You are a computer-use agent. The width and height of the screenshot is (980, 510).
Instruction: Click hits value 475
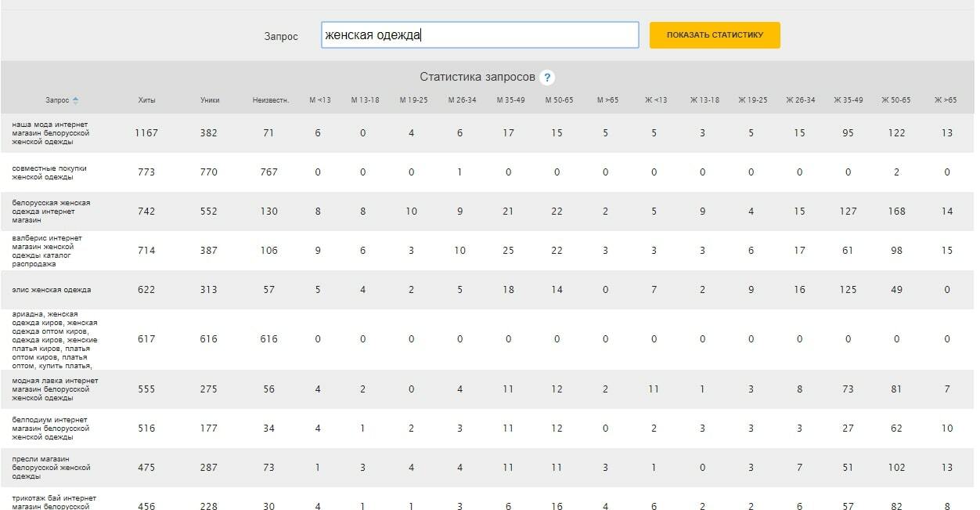click(146, 468)
